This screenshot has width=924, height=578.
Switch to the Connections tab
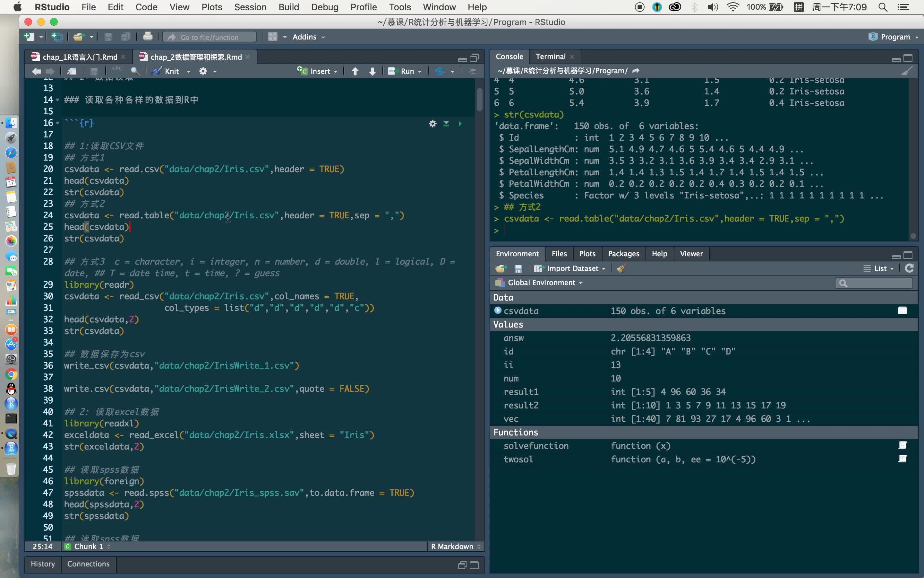(x=88, y=564)
